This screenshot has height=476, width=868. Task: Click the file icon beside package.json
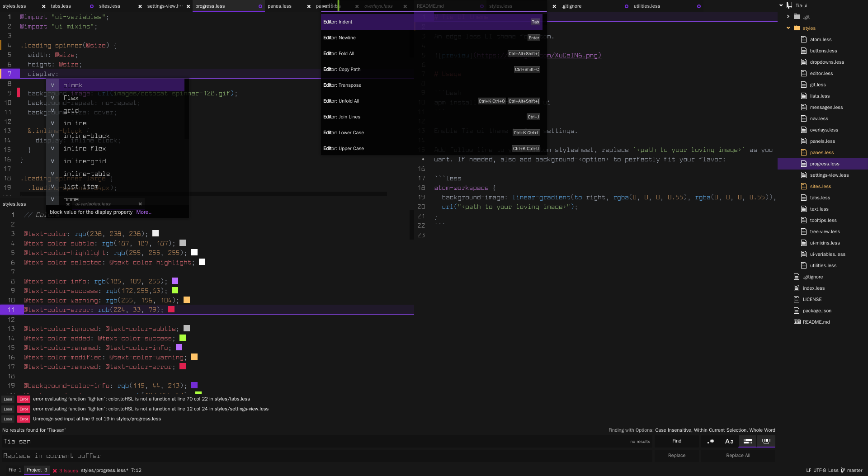(797, 311)
